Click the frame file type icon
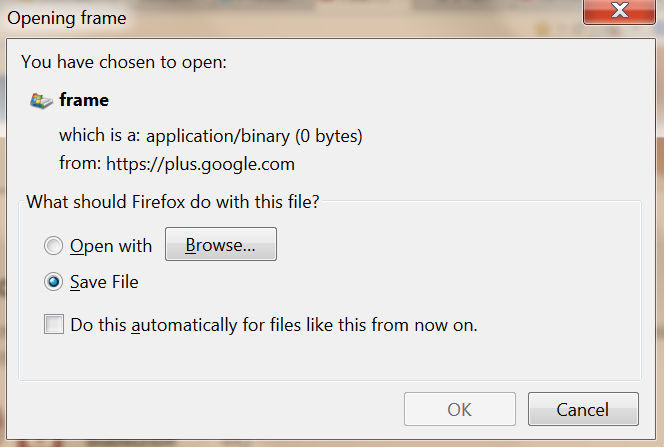This screenshot has height=447, width=664. pos(41,100)
